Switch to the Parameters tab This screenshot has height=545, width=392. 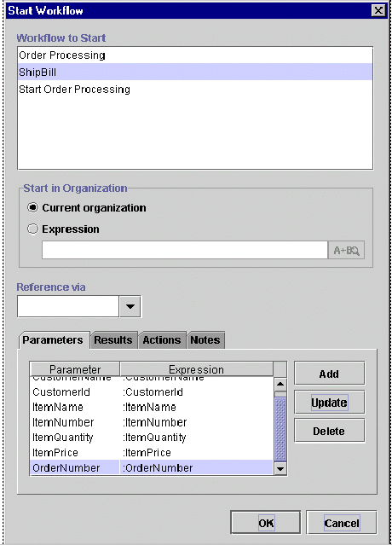(x=53, y=340)
